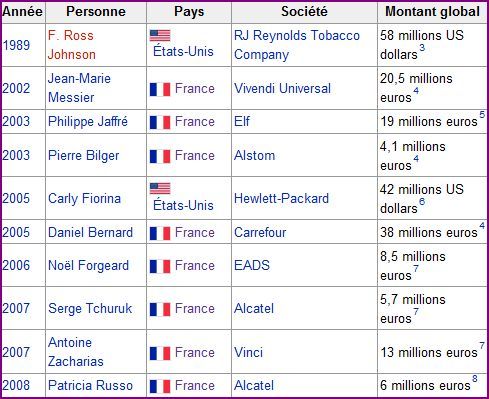Click the French flag in the Vinci row
Viewport: 489px width, 399px height.
(160, 353)
